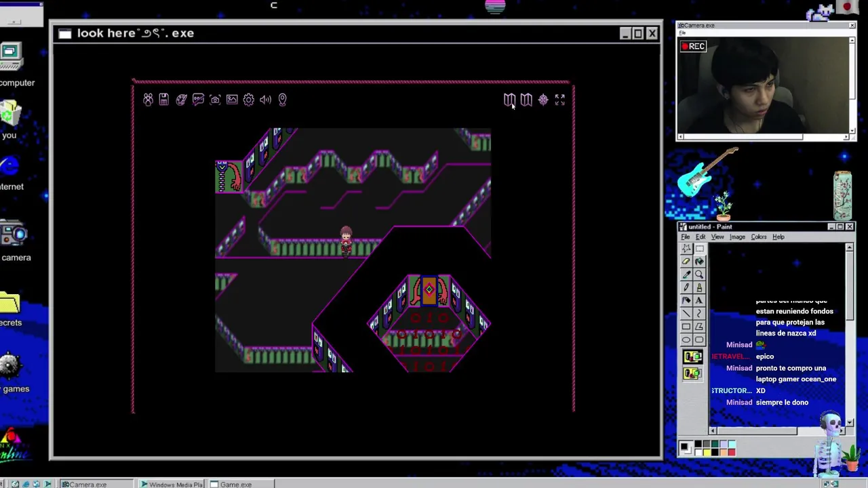Click the floppy disk save icon

(x=163, y=100)
